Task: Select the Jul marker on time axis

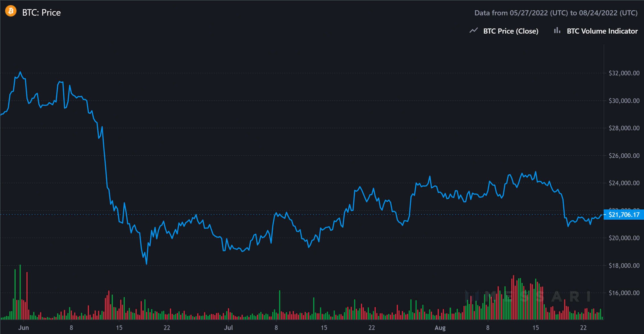Action: coord(228,327)
